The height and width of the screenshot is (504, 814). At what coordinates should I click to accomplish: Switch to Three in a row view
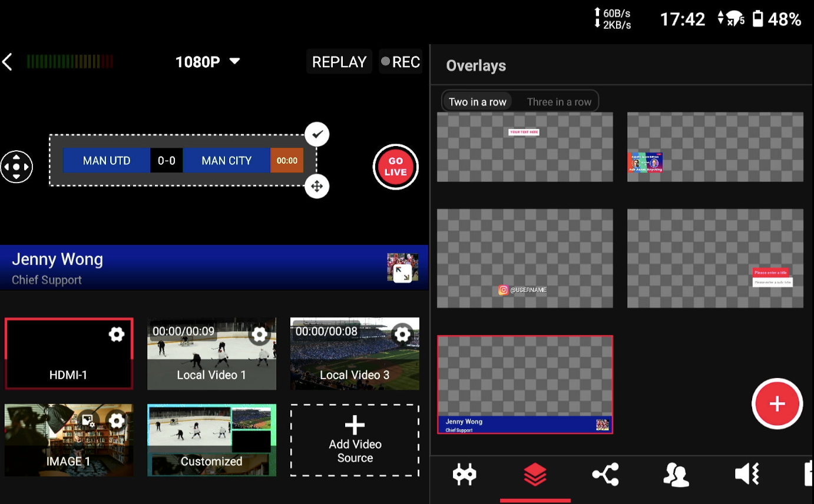(559, 102)
